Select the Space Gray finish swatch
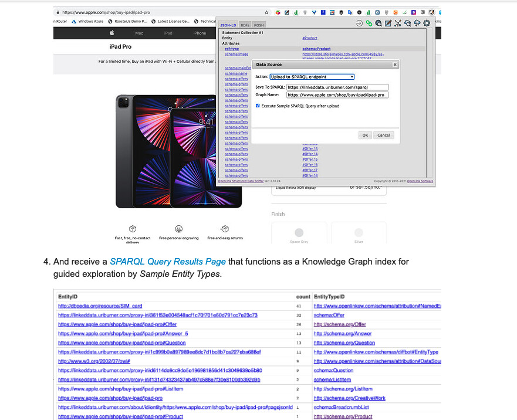Viewport: 517px width, 420px height. [x=299, y=233]
